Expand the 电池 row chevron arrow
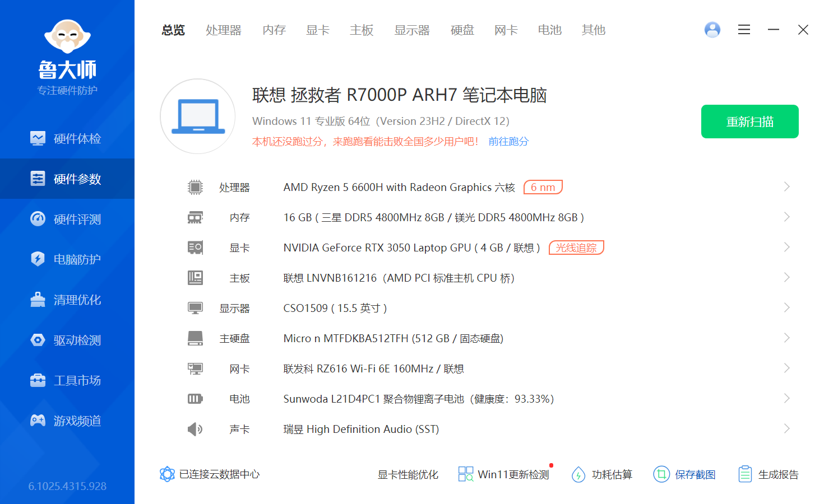 (x=786, y=399)
